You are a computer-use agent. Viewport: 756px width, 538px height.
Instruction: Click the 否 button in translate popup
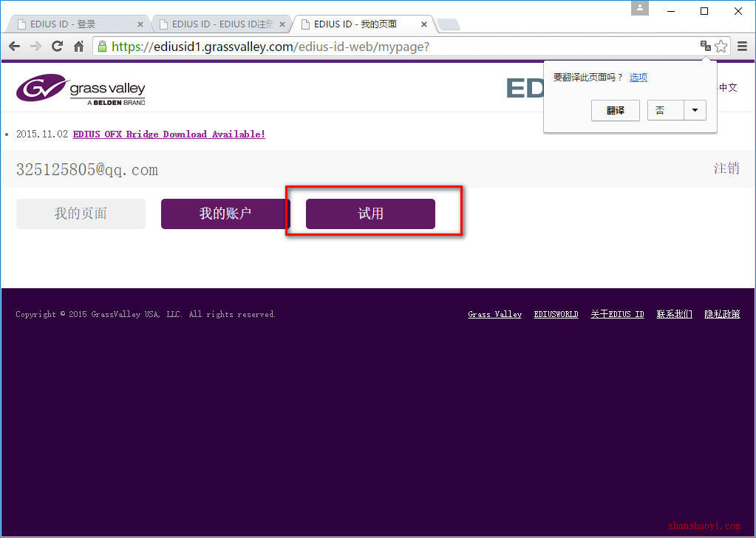click(x=665, y=110)
